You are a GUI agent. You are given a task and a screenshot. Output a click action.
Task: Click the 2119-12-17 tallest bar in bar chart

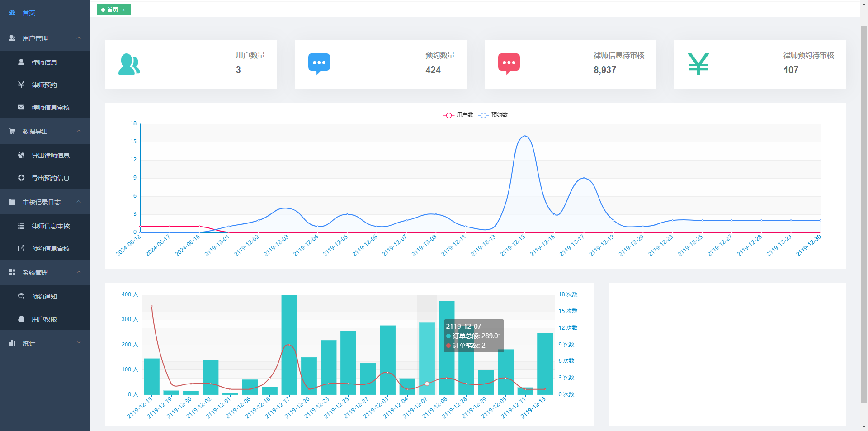[289, 345]
